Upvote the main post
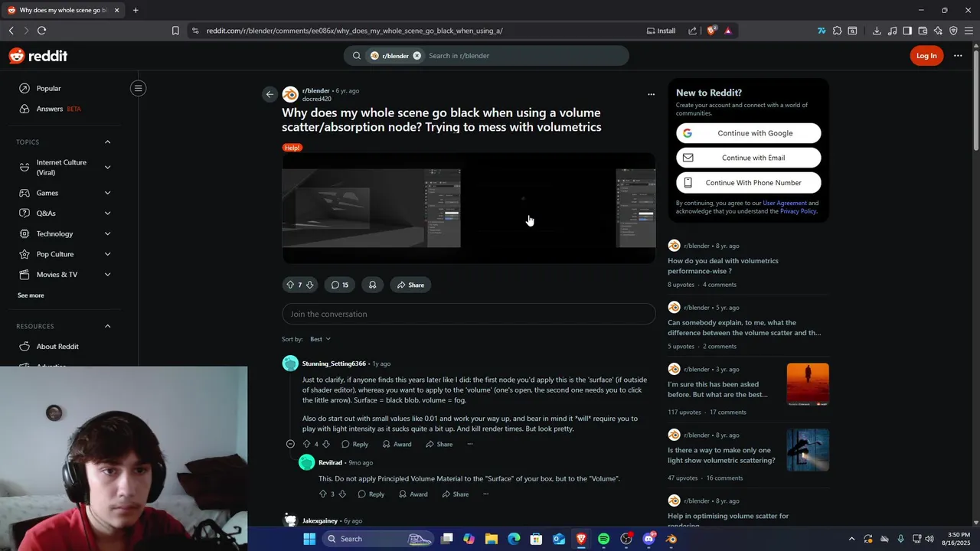The width and height of the screenshot is (980, 551). click(x=290, y=285)
